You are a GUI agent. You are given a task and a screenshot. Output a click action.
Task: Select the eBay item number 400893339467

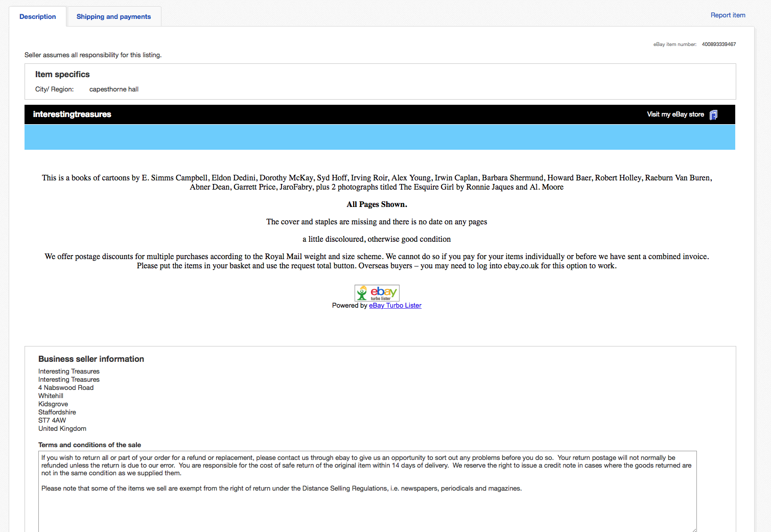[x=718, y=44]
